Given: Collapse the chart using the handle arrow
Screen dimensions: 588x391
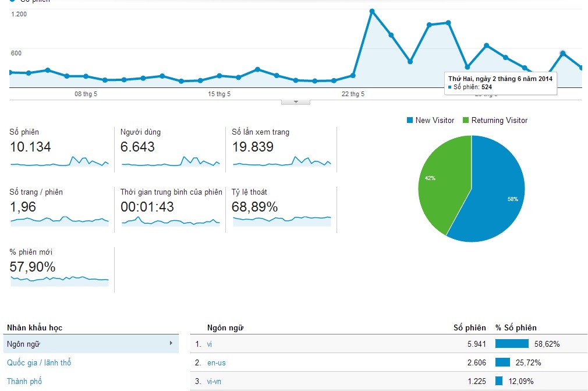Looking at the screenshot, I should point(296,102).
